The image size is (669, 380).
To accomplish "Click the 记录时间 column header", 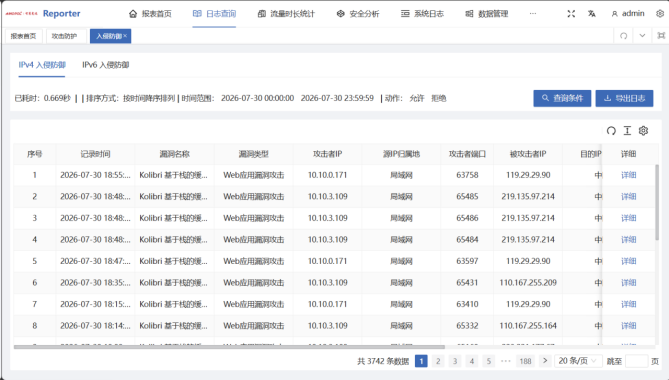I will pyautogui.click(x=95, y=154).
